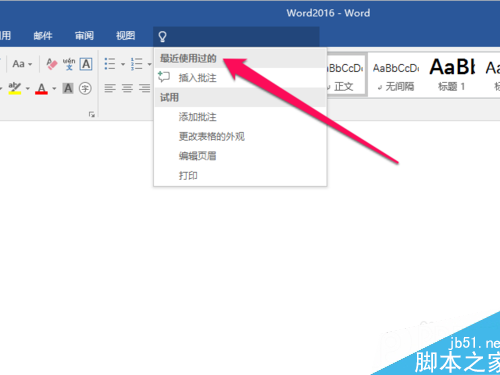Click the Tell Me lightbulb icon

(162, 36)
